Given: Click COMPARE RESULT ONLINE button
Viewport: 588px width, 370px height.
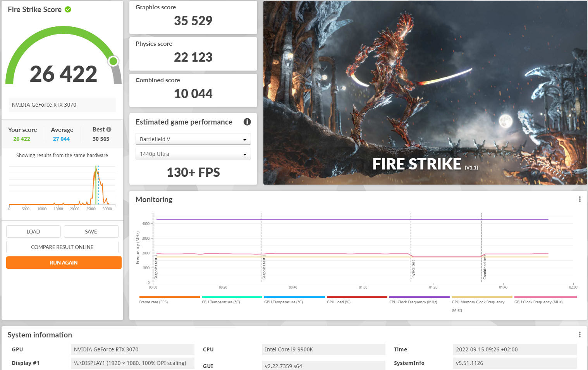Looking at the screenshot, I should tap(62, 247).
